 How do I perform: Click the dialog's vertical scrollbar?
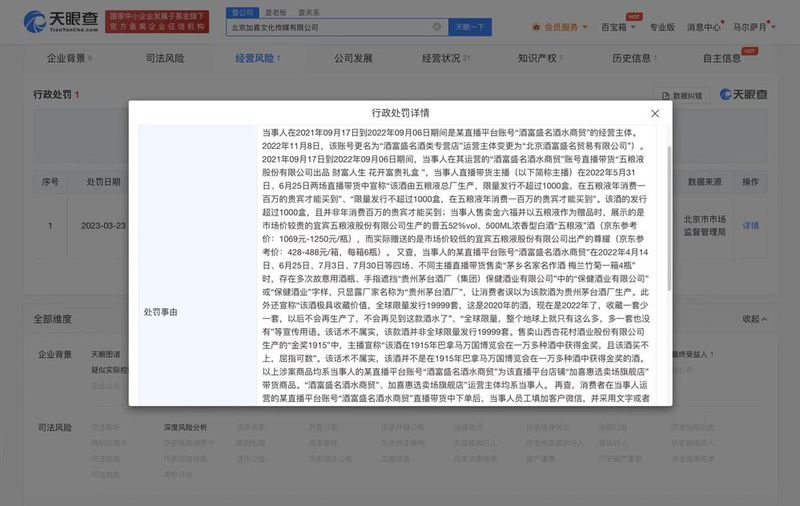[667, 200]
